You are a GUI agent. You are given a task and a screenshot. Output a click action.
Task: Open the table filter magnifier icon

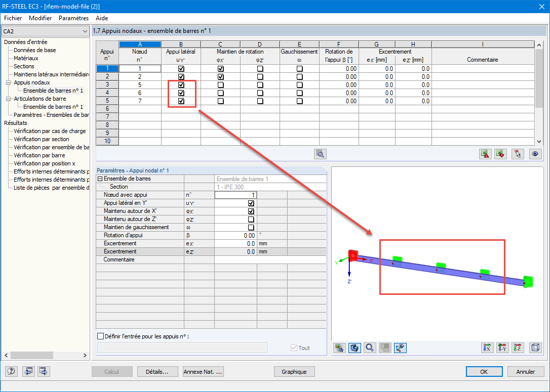[x=320, y=154]
